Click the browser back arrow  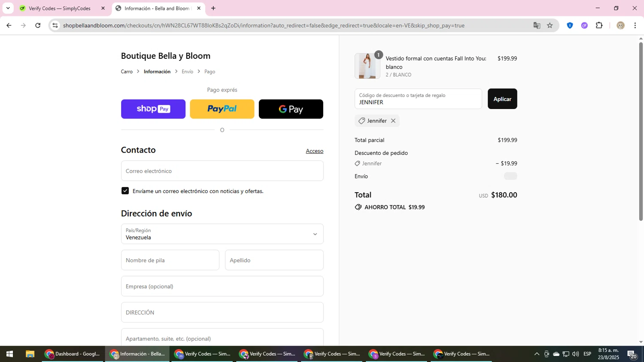tap(9, 25)
